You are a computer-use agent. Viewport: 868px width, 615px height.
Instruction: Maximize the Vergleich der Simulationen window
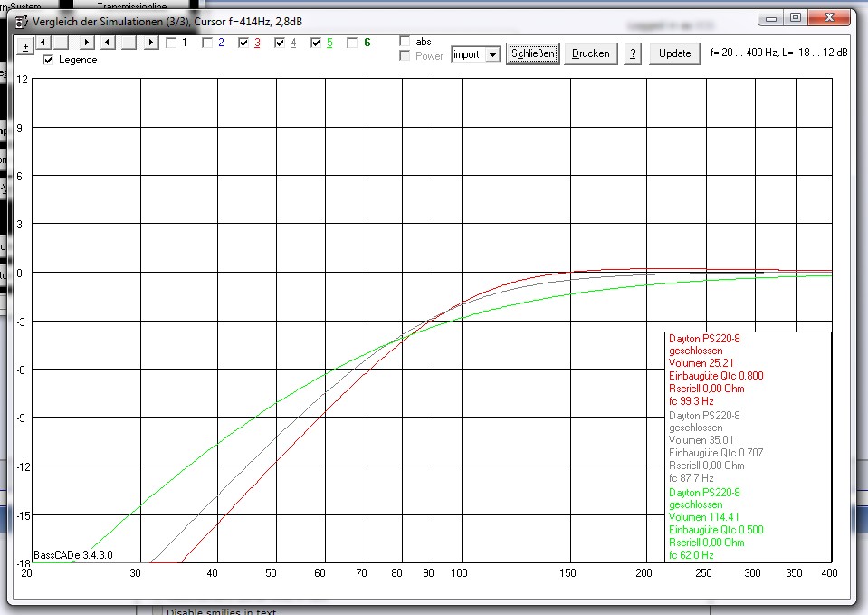click(x=796, y=18)
